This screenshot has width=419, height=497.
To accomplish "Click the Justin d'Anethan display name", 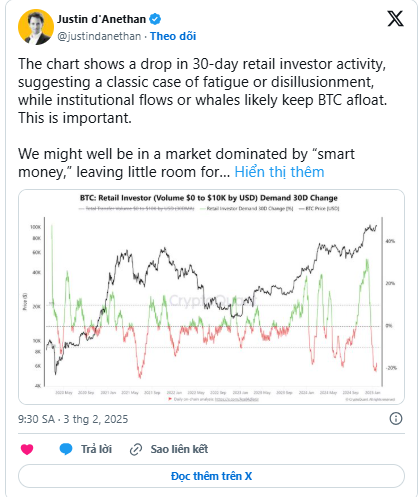I will coord(101,19).
